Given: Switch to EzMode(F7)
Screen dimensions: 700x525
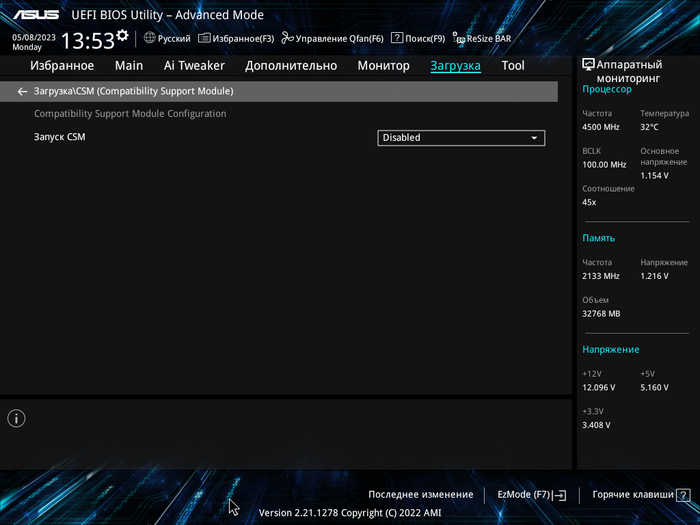Looking at the screenshot, I should pyautogui.click(x=531, y=494).
